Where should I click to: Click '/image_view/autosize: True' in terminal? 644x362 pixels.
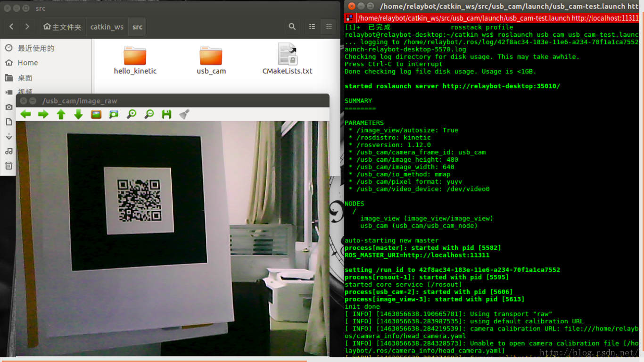[x=407, y=130]
